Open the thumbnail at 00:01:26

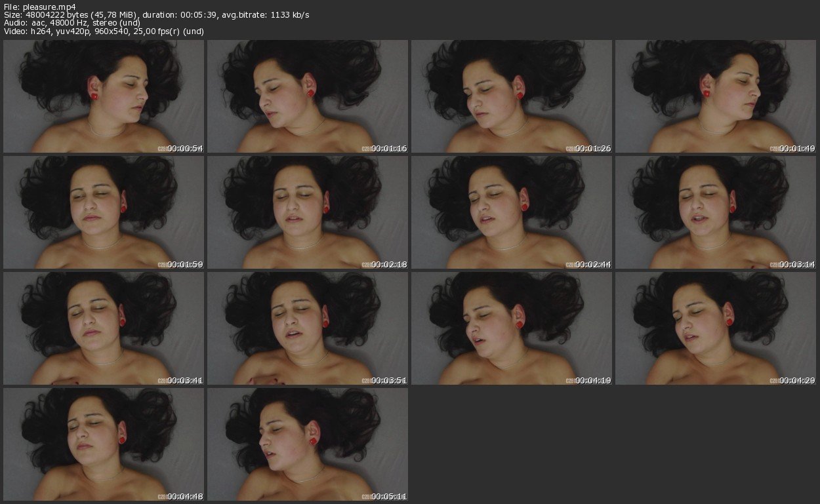(512, 96)
